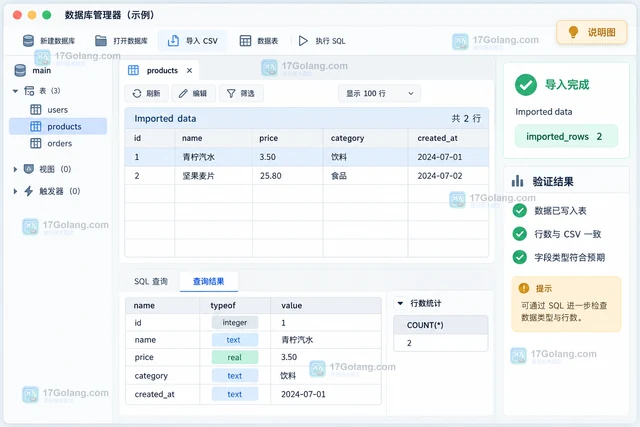Viewport: 640px width, 427px height.
Task: Click the checkmark beside 数据已写入表
Action: coord(520,211)
